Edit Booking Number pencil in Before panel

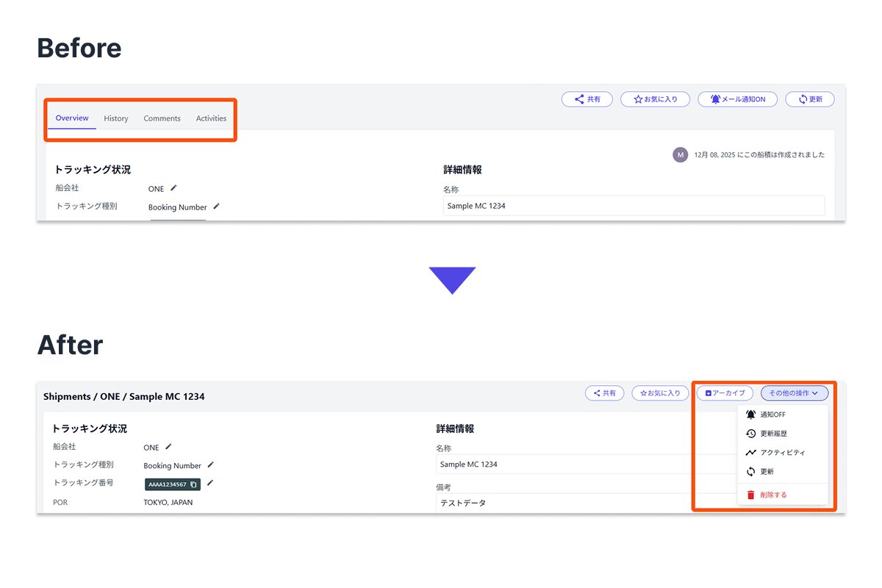pos(216,207)
